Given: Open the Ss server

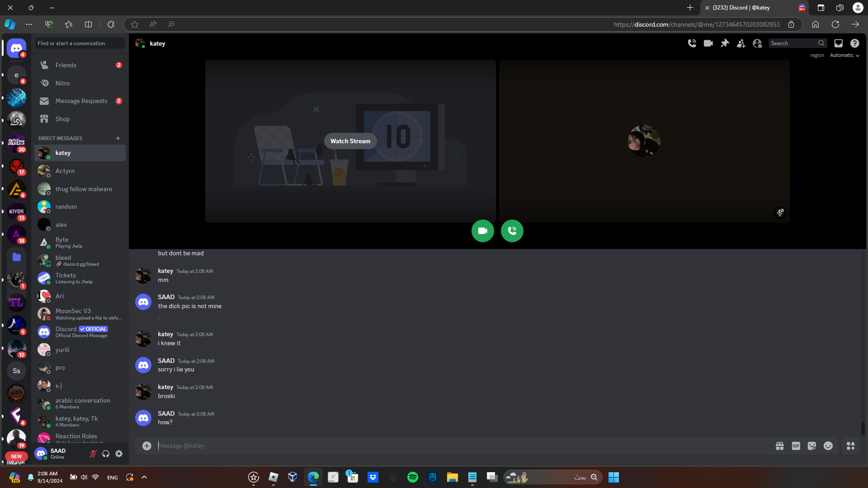Looking at the screenshot, I should (16, 371).
